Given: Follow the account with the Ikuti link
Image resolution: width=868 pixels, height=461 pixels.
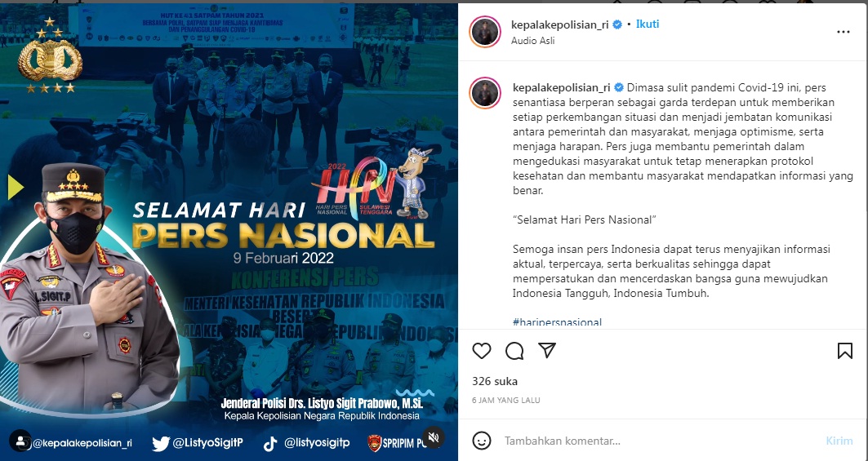Looking at the screenshot, I should (648, 24).
